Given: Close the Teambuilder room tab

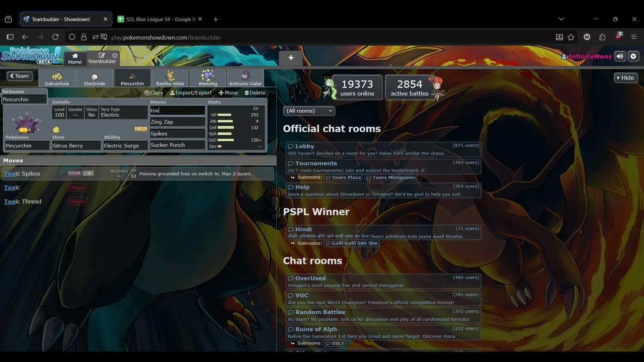Looking at the screenshot, I should (115, 55).
